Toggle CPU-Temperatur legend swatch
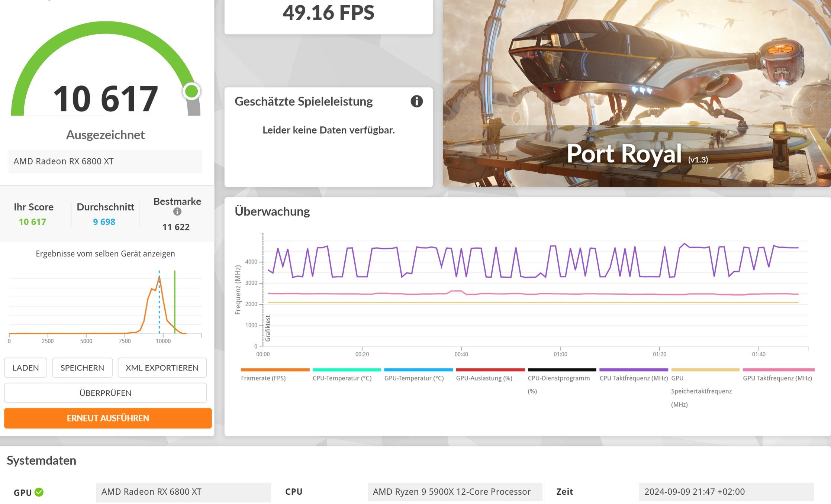 [x=347, y=370]
